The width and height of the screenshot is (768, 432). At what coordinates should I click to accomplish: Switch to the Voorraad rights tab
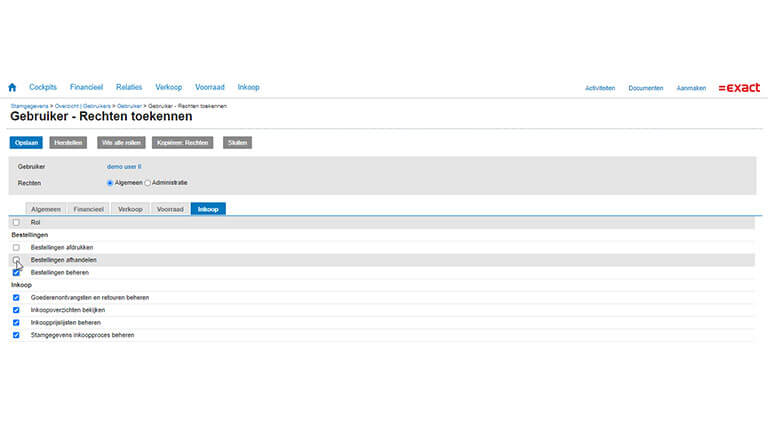click(170, 209)
